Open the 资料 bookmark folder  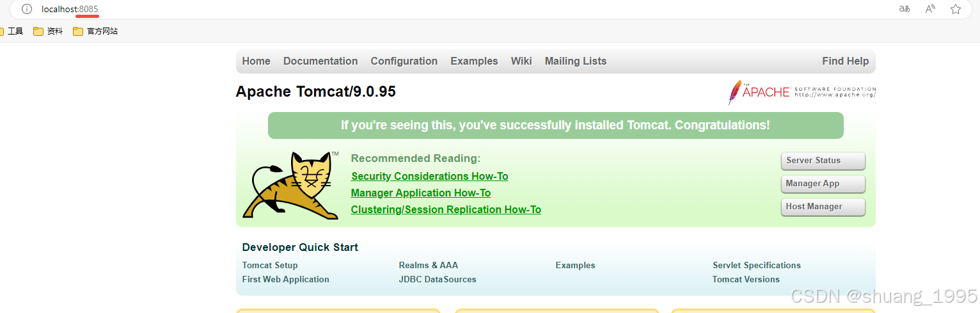(x=48, y=31)
